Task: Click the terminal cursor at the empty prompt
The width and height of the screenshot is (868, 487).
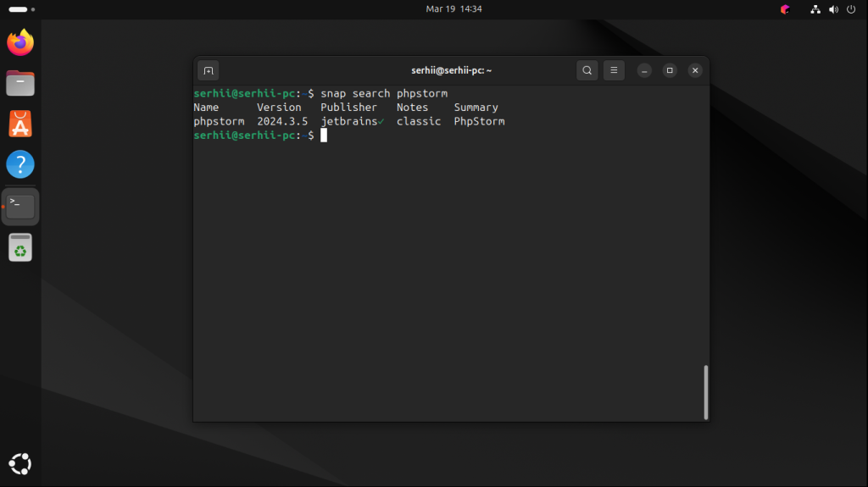Action: (324, 135)
